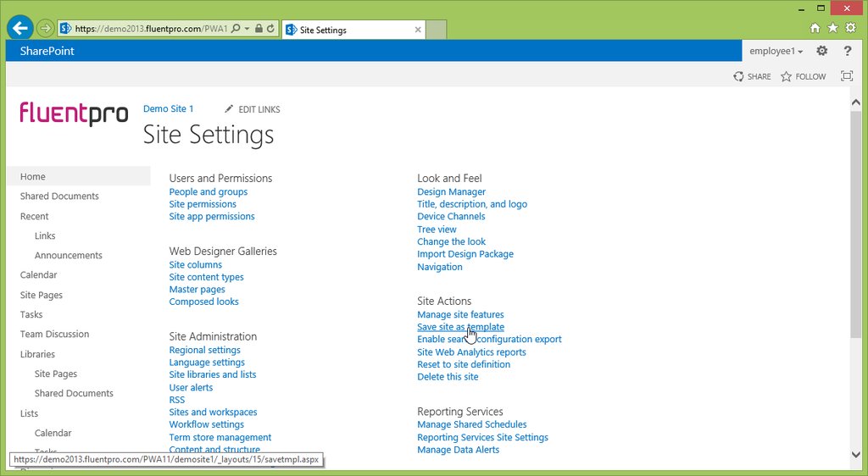Open Sites and workspaces link

pos(213,412)
